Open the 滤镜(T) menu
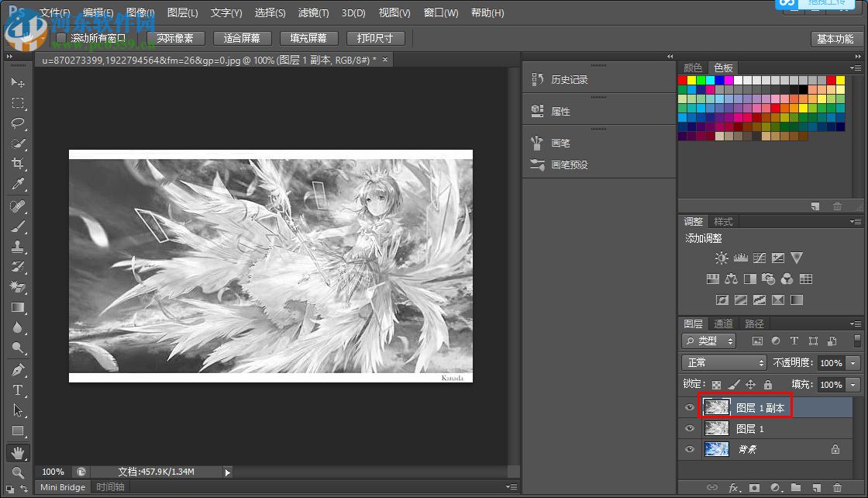868x498 pixels. tap(313, 13)
